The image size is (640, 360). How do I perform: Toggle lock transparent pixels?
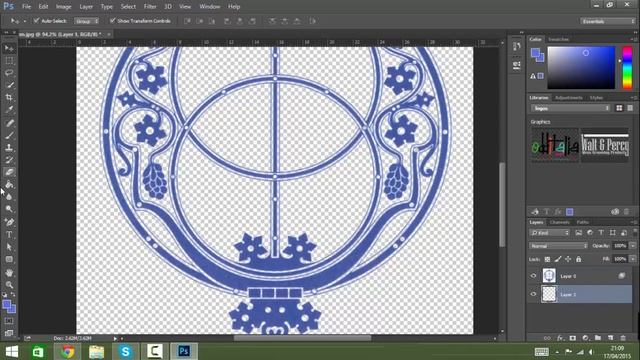point(547,259)
